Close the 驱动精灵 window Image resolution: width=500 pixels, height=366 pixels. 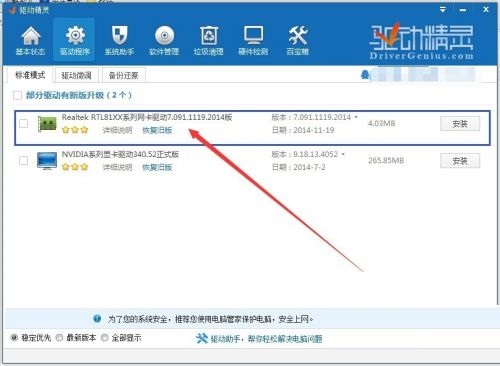click(x=486, y=10)
